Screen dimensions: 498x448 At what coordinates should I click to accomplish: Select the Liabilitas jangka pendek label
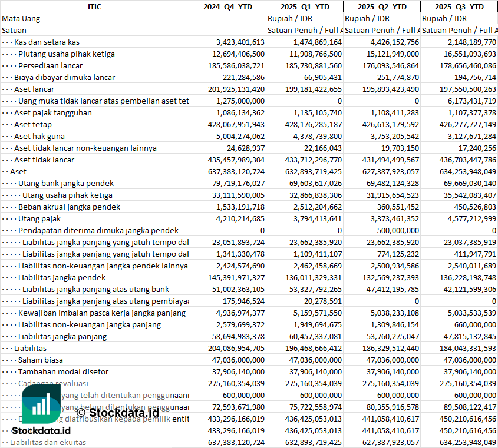(62, 277)
